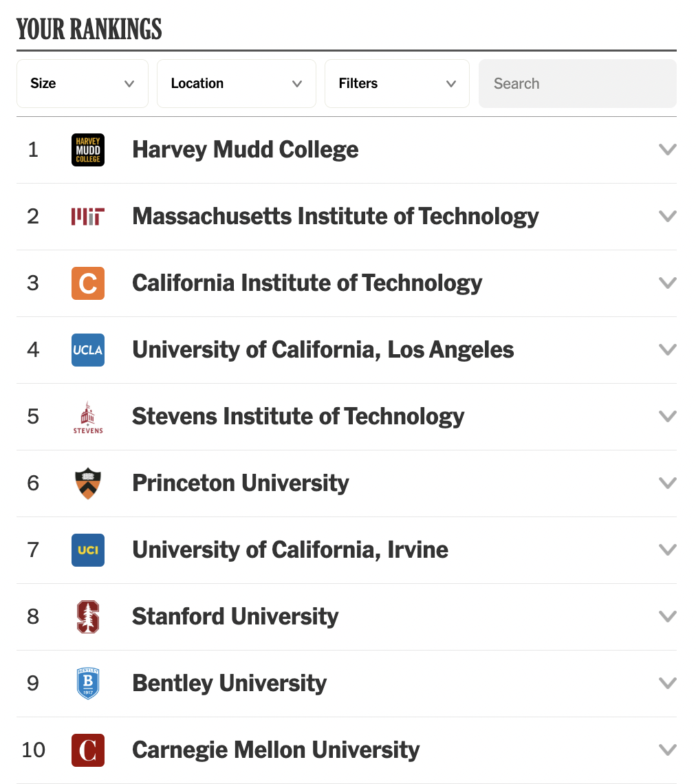
Task: Expand details for Stanford University chevron
Action: 667,617
